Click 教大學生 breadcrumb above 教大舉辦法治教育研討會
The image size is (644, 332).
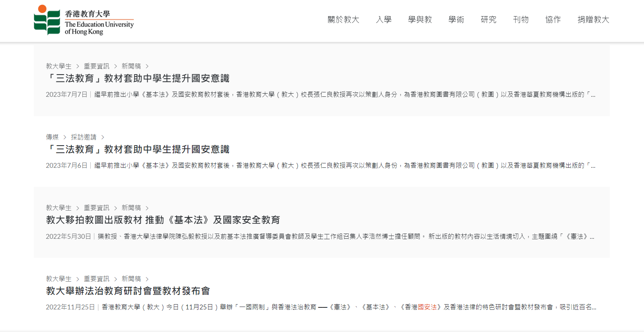click(58, 279)
